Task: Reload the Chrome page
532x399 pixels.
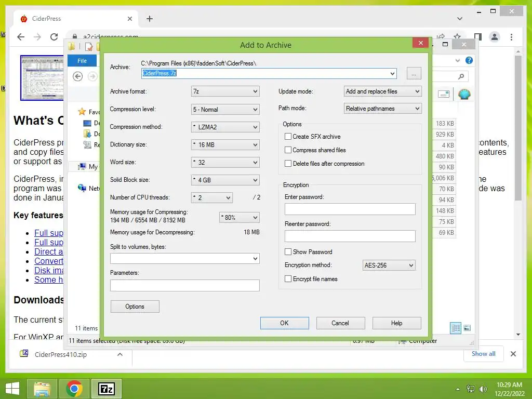Action: coord(54,37)
